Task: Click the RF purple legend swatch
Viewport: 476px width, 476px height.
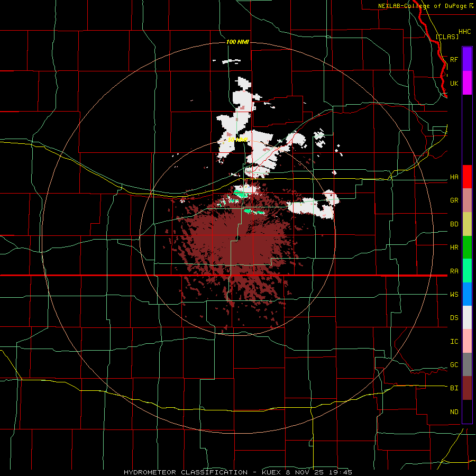Action: point(467,59)
